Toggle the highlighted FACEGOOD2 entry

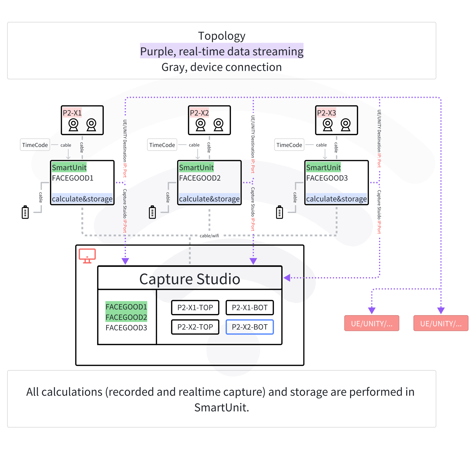[126, 317]
